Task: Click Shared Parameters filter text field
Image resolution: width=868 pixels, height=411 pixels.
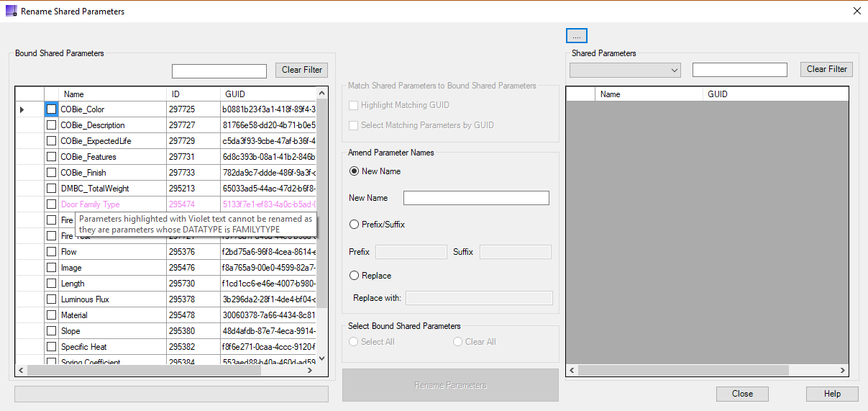Action: [740, 70]
